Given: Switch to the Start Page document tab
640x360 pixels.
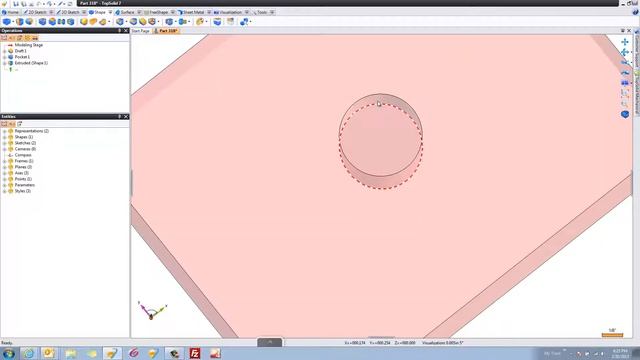Looking at the screenshot, I should 140,31.
